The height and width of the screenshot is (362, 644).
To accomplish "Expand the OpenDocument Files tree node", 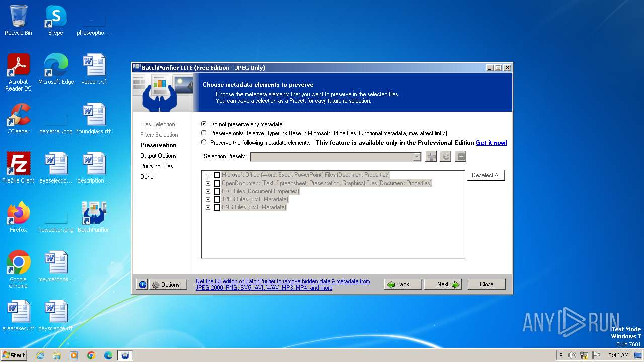I will click(208, 183).
